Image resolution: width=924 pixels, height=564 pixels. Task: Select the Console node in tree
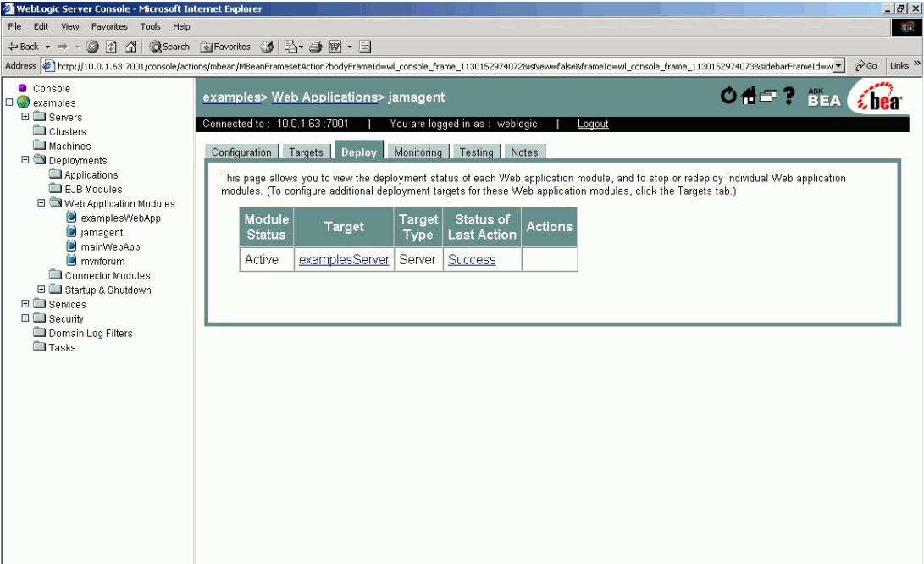pos(52,88)
